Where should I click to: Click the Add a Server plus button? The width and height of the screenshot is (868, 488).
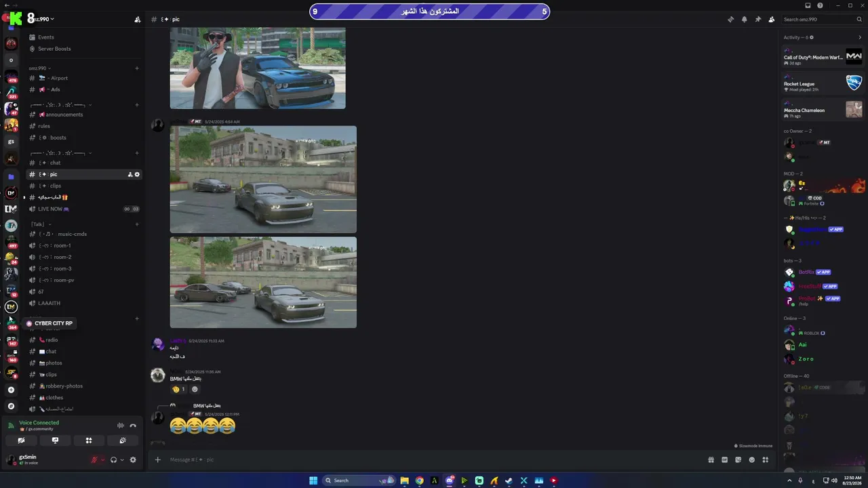tap(11, 390)
